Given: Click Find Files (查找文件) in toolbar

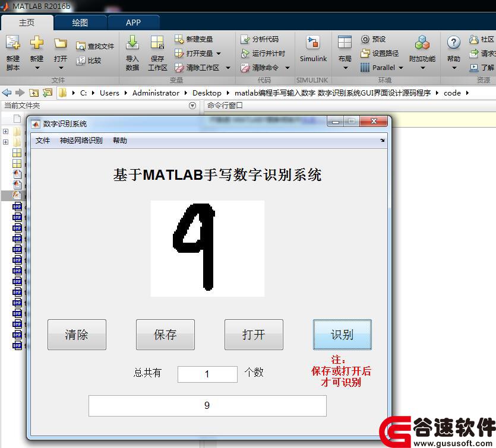Looking at the screenshot, I should [x=95, y=46].
